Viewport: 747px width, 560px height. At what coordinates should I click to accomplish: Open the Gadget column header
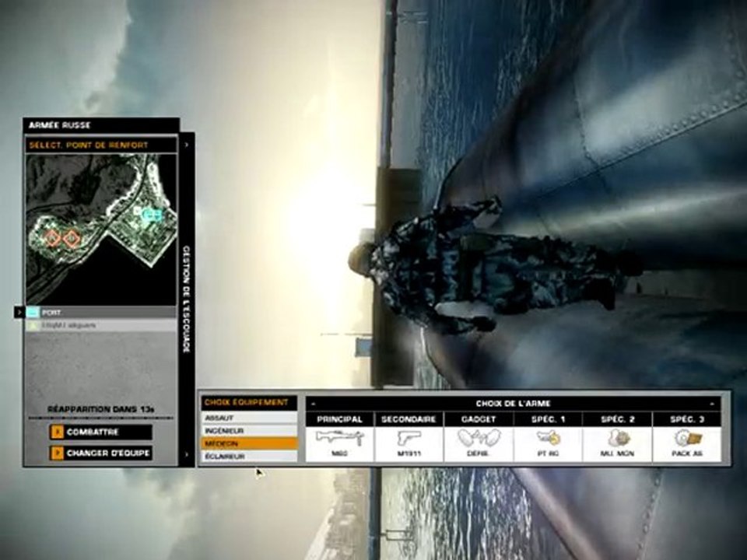click(x=479, y=419)
